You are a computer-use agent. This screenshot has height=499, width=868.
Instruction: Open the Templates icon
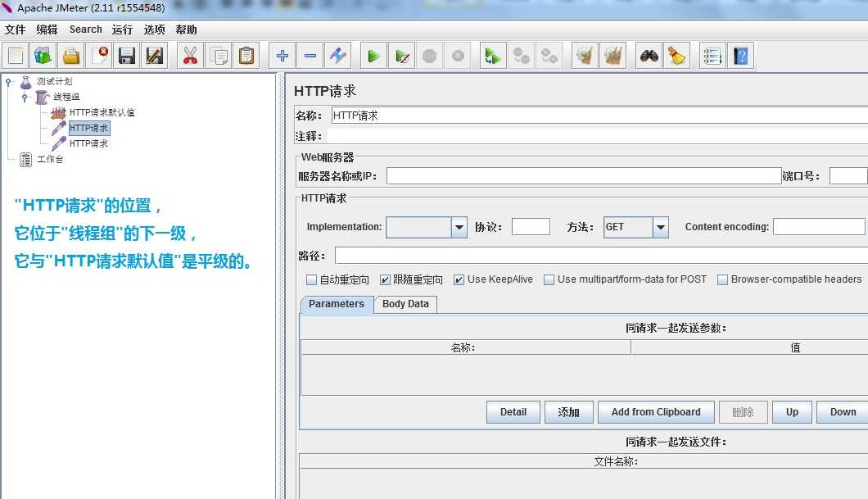tap(43, 56)
